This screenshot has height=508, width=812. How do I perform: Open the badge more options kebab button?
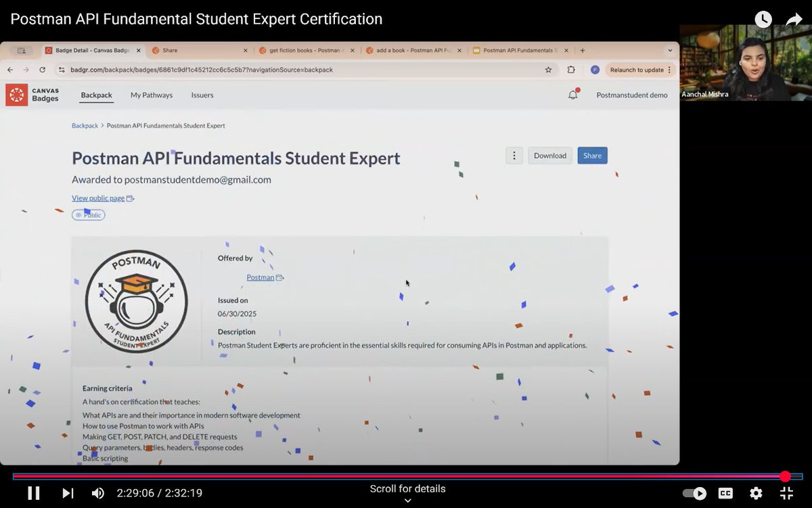514,156
